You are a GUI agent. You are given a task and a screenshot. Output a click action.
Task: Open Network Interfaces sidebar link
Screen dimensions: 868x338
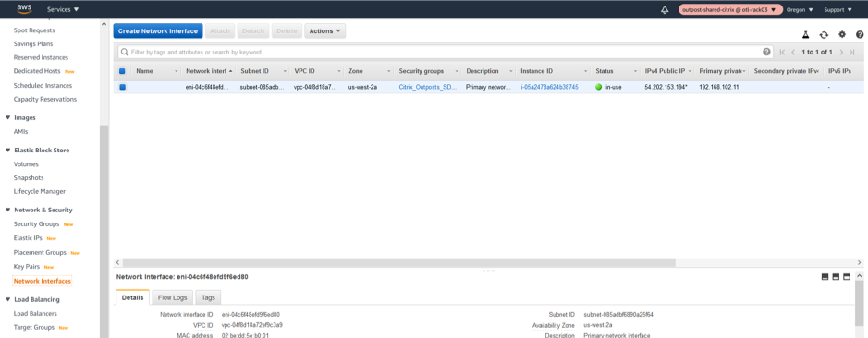pos(43,281)
